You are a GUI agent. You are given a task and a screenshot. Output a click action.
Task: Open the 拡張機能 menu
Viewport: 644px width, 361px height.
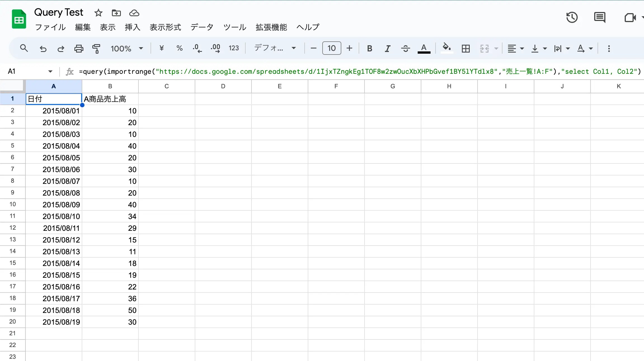coord(271,27)
